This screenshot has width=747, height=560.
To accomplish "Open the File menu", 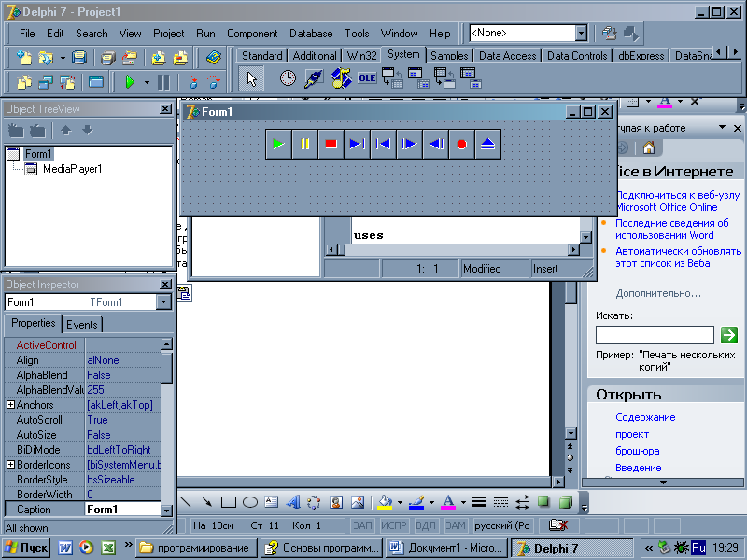I will [x=27, y=34].
